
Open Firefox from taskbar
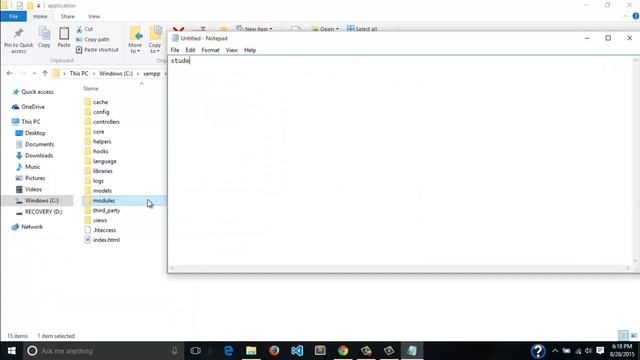click(274, 351)
